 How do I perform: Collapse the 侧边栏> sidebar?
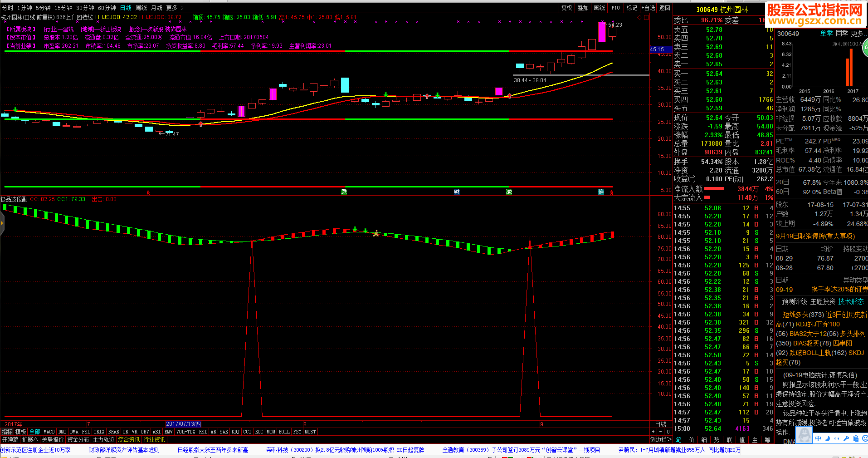[x=661, y=439]
